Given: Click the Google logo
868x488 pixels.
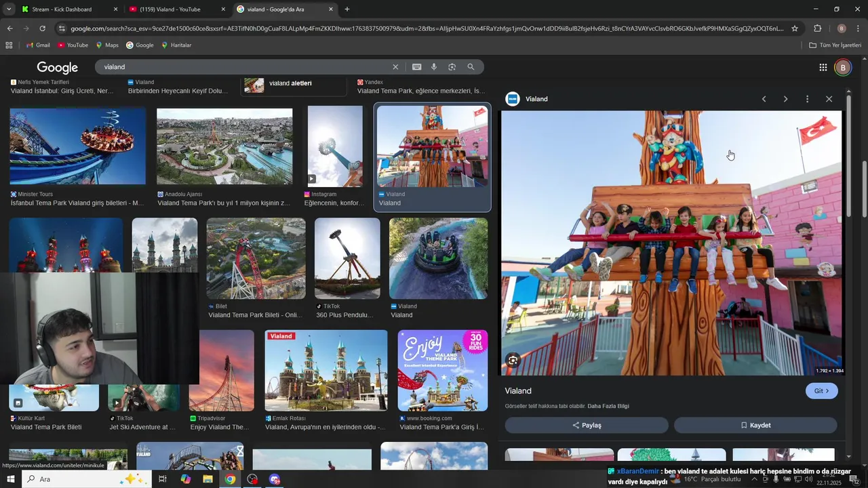Looking at the screenshot, I should [x=58, y=67].
